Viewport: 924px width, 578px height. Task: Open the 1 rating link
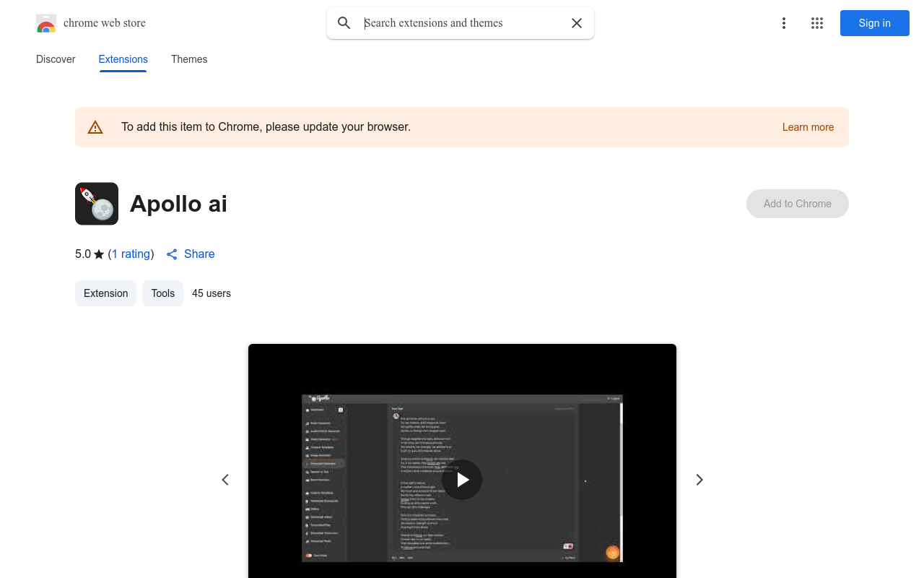(131, 254)
